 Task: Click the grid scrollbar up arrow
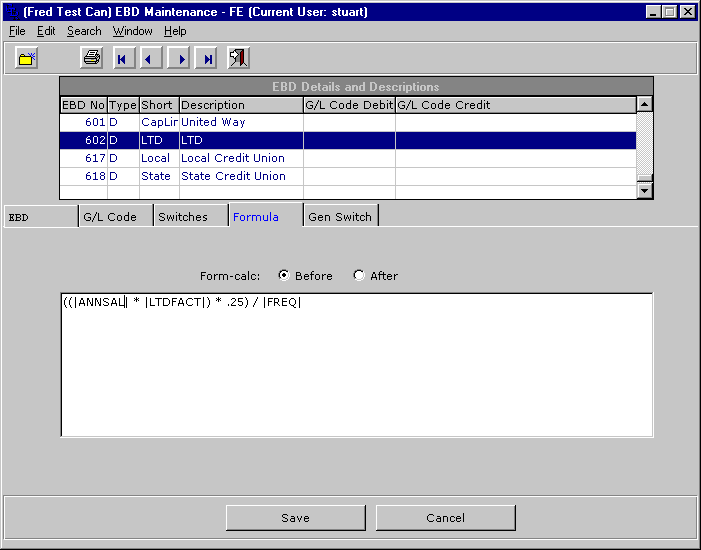click(x=644, y=105)
